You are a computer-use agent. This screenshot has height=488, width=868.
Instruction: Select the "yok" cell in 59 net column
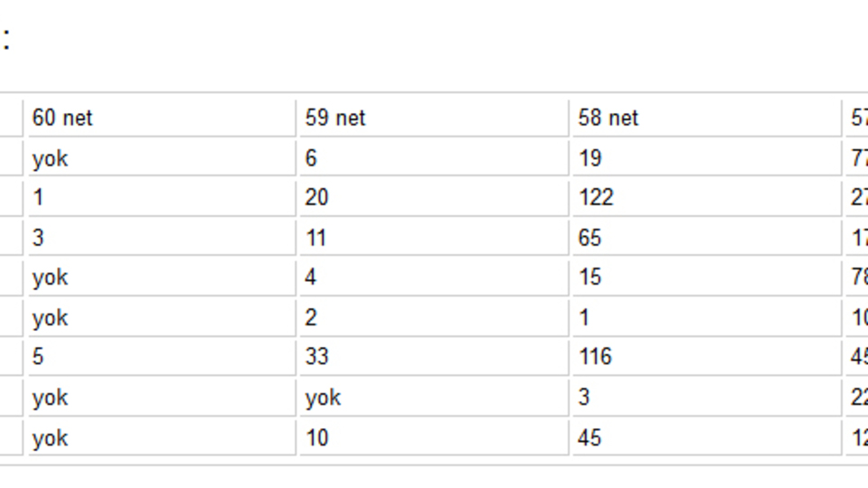coord(323,398)
